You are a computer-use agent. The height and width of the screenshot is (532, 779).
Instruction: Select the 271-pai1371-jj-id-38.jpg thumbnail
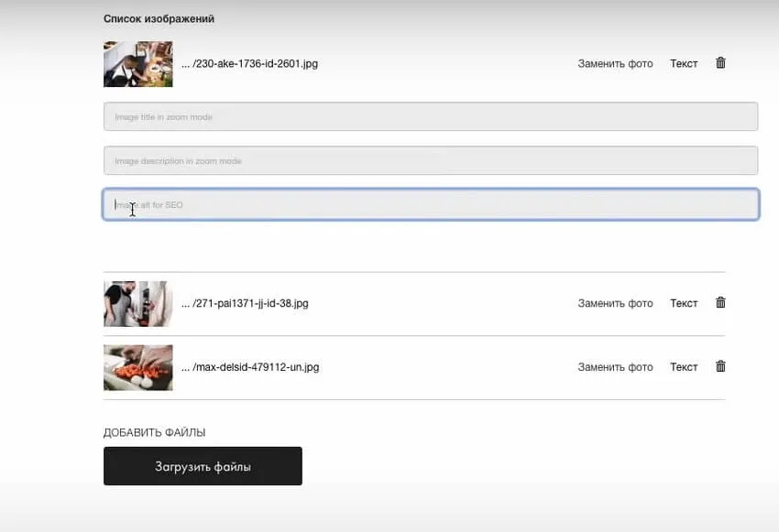pyautogui.click(x=137, y=304)
